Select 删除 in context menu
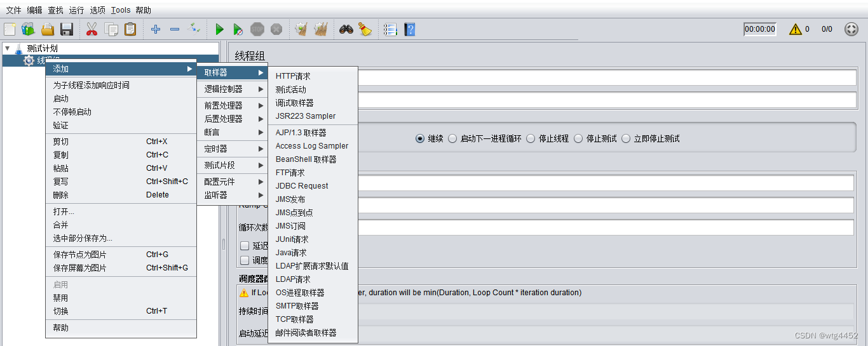The height and width of the screenshot is (346, 868). pos(121,195)
